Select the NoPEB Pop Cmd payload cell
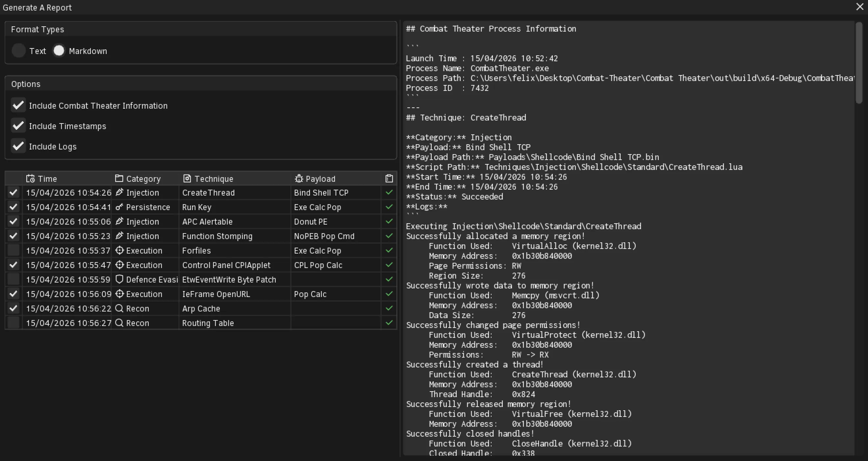The image size is (868, 461). (x=336, y=236)
